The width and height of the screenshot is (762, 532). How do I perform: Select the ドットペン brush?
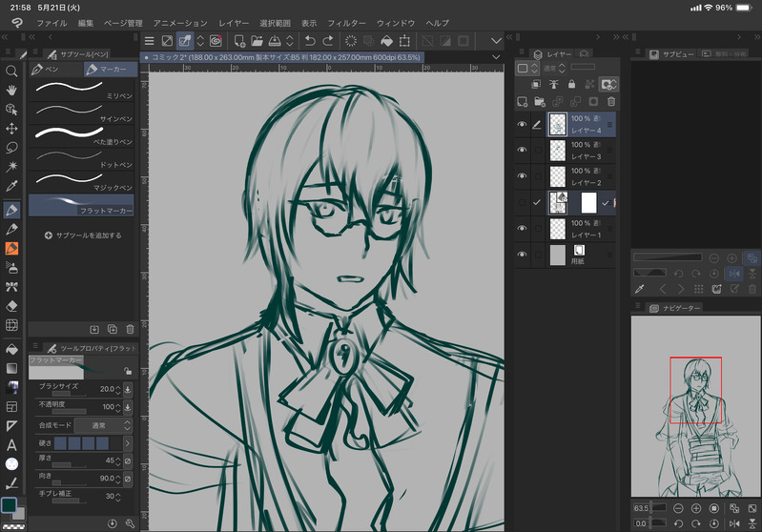(x=81, y=159)
